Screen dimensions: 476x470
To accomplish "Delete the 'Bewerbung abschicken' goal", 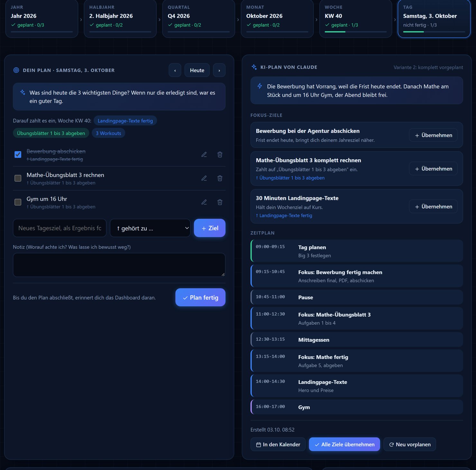I will (x=220, y=154).
